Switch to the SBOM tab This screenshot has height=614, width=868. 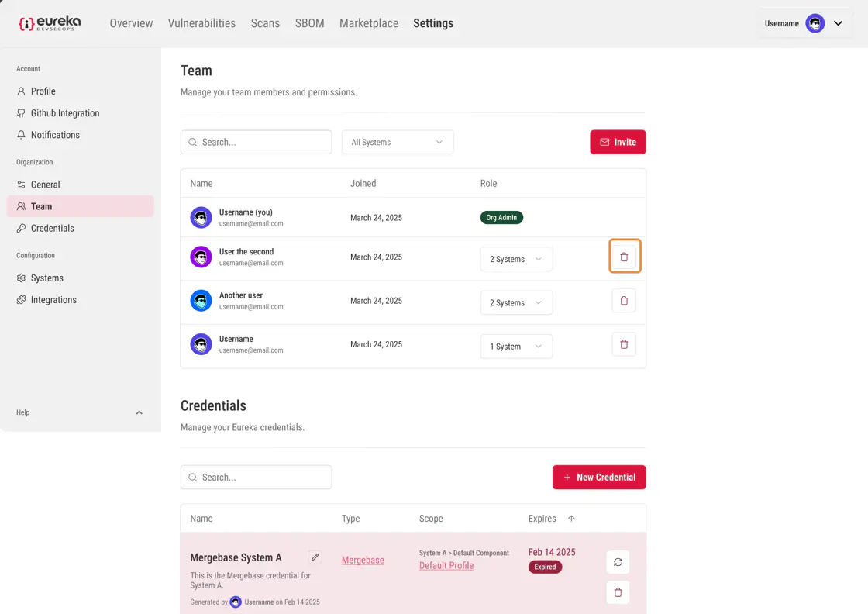pos(309,23)
